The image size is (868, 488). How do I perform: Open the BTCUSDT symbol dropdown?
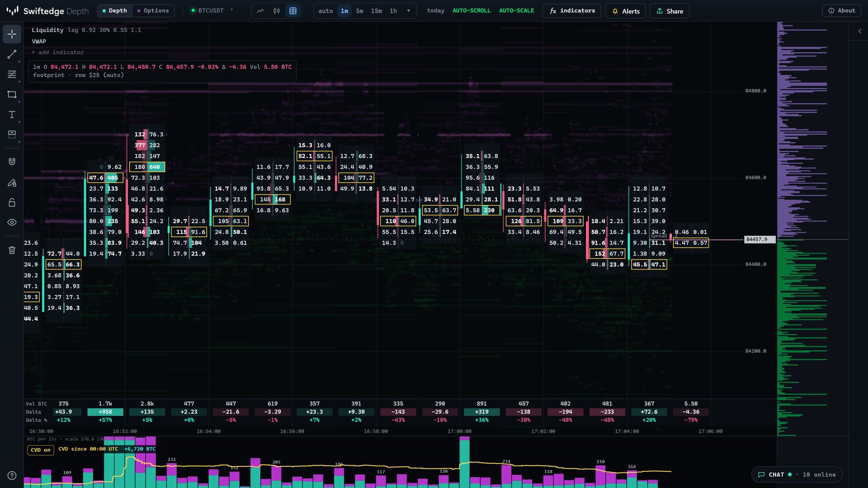(212, 11)
